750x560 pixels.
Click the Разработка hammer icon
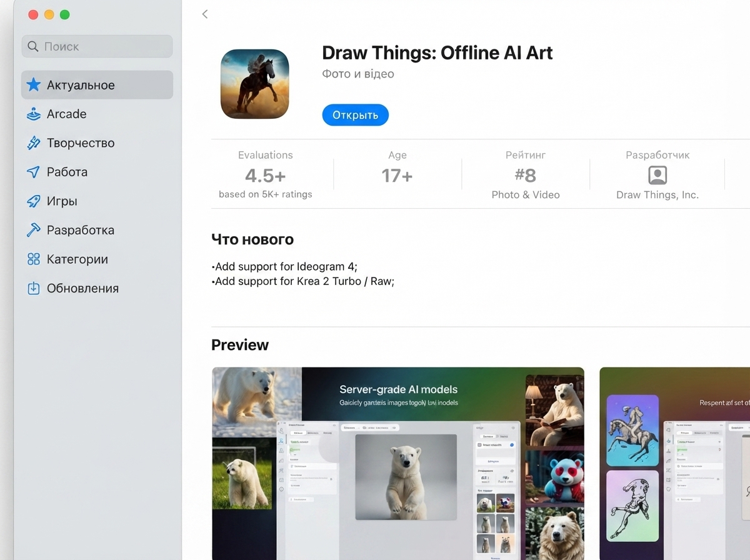[x=34, y=230]
